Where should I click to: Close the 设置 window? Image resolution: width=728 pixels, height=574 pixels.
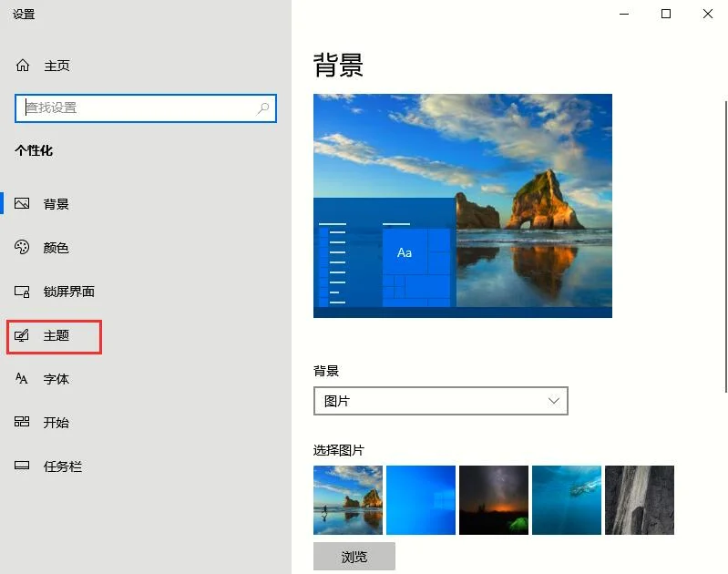[x=708, y=14]
